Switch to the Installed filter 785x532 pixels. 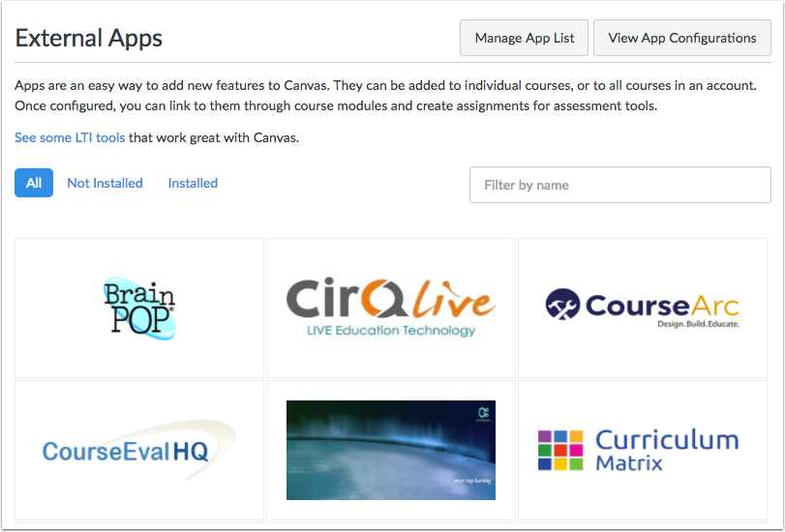point(193,183)
